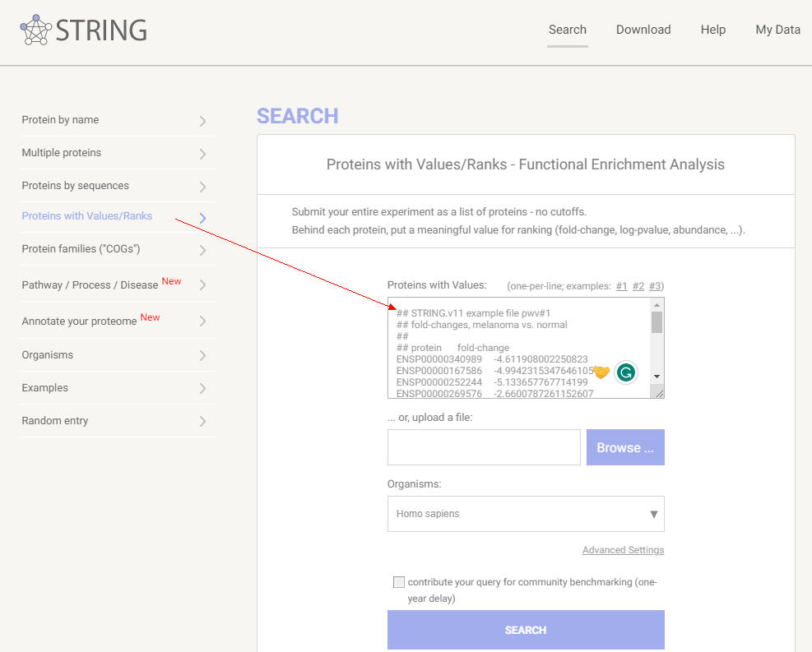812x652 pixels.
Task: Click the textarea scrollbar thumb
Action: click(657, 322)
